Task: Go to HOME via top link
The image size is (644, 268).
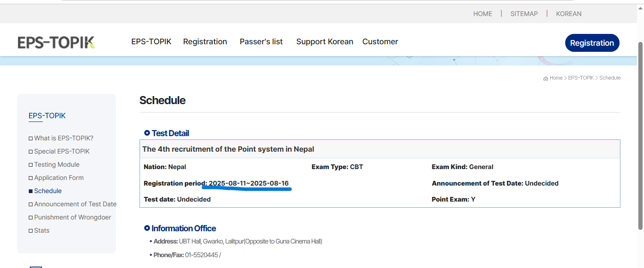Action: [x=482, y=14]
